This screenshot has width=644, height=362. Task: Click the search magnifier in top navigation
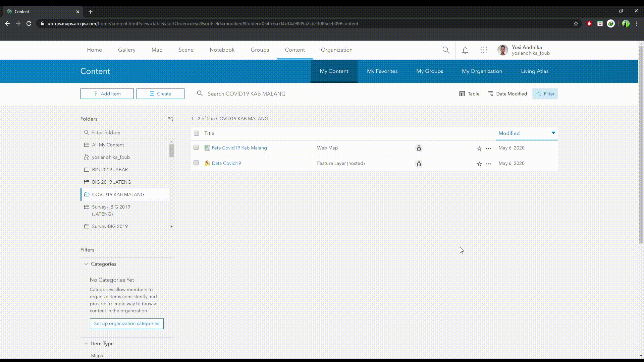pyautogui.click(x=446, y=50)
